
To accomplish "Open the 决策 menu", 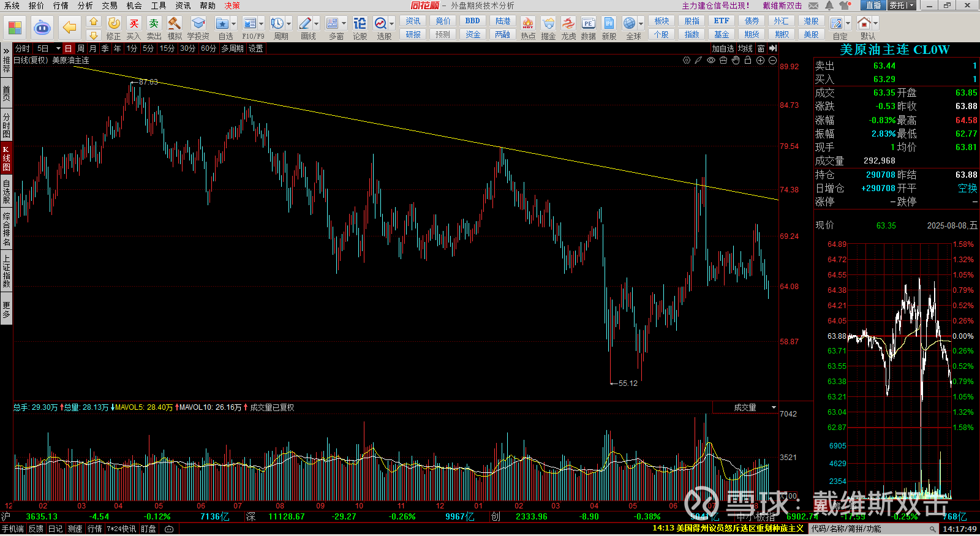I will (x=232, y=6).
